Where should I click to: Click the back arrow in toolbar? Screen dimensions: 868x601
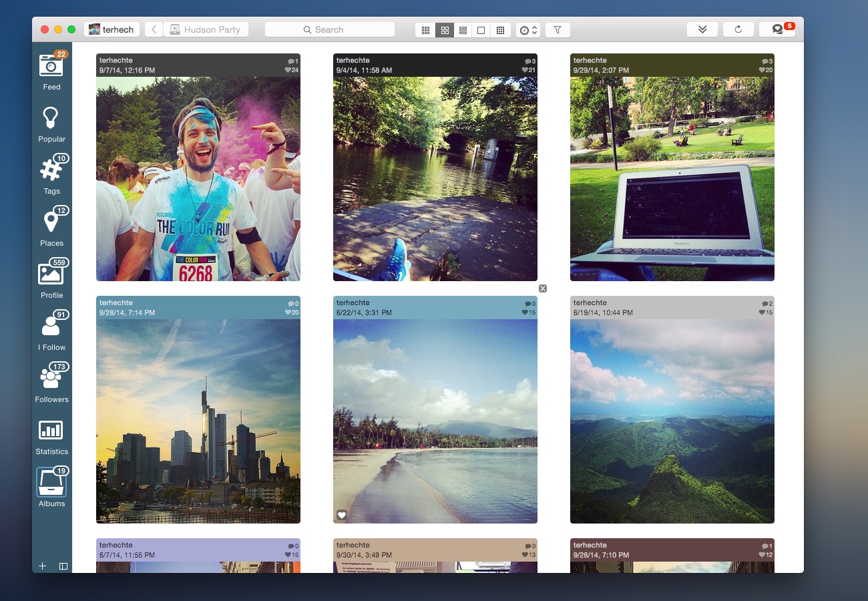pyautogui.click(x=154, y=29)
